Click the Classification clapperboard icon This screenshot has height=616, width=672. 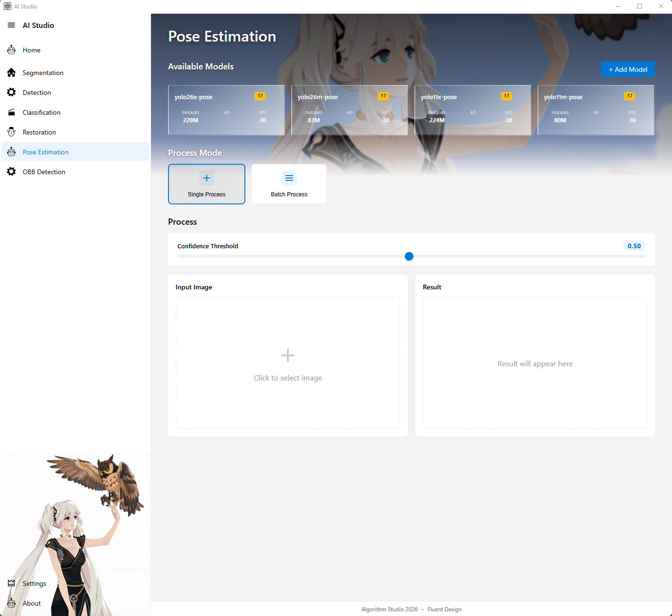(11, 112)
